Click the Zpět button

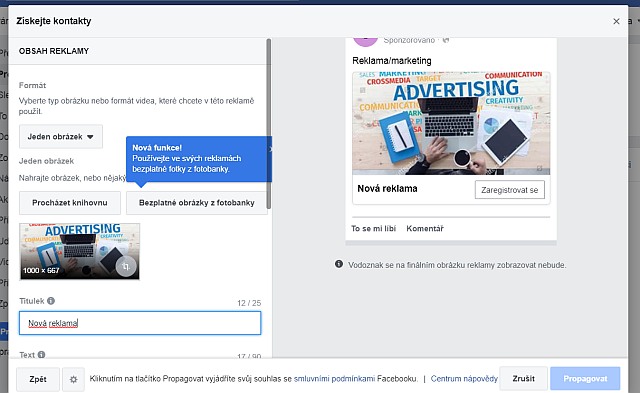[x=38, y=379]
